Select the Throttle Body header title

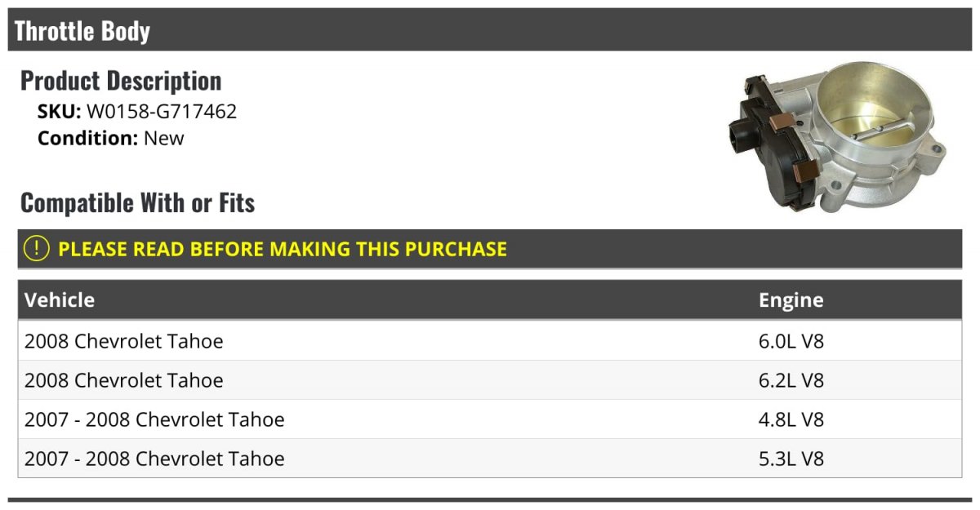82,31
